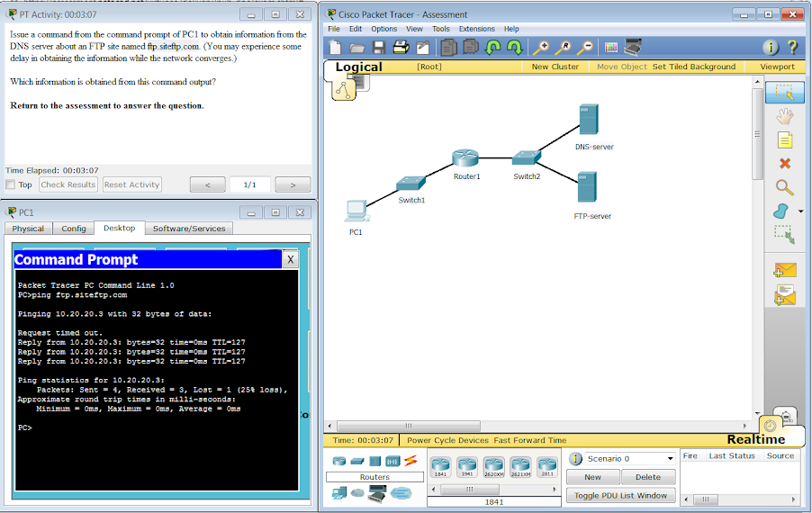The height and width of the screenshot is (513, 812).
Task: Click Power Cycle Devices
Action: point(447,440)
